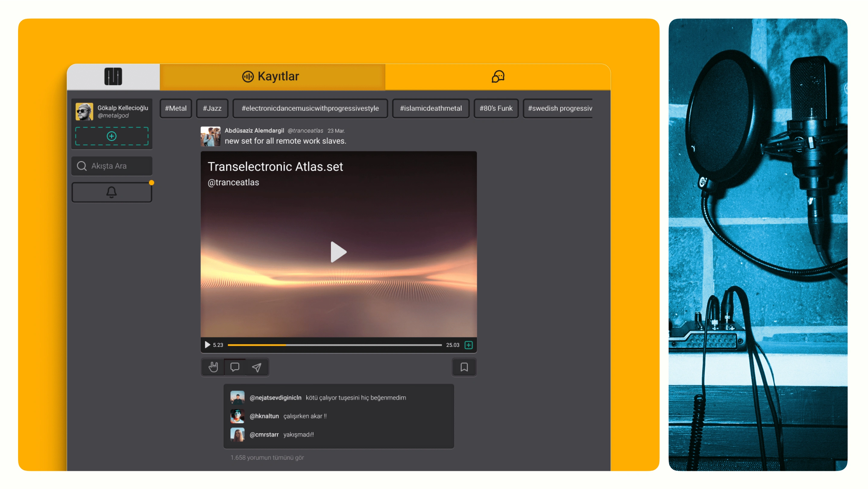Open Abdüsaziz Alemdargil's avatar
Viewport: 868px width, 489px height.
click(x=210, y=136)
